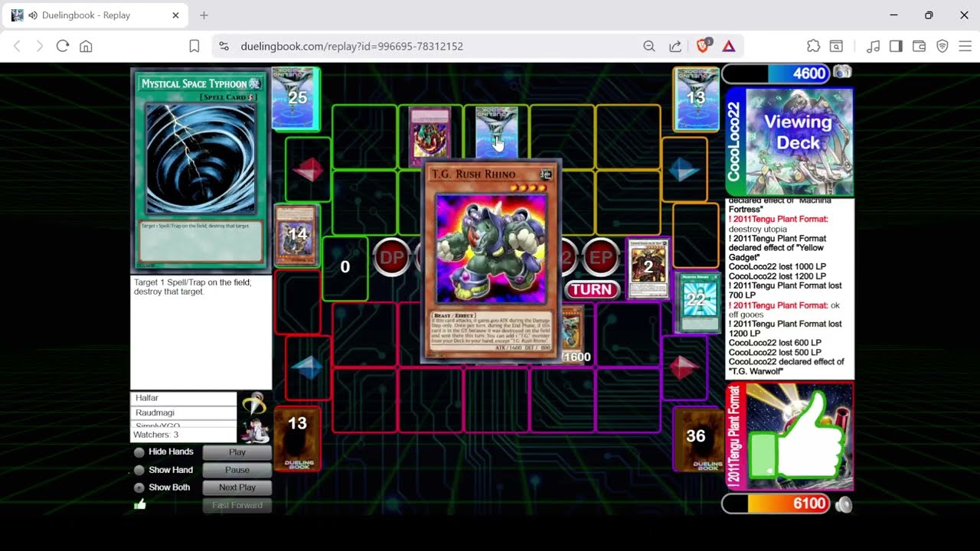Click the EP phase icon

coord(600,258)
